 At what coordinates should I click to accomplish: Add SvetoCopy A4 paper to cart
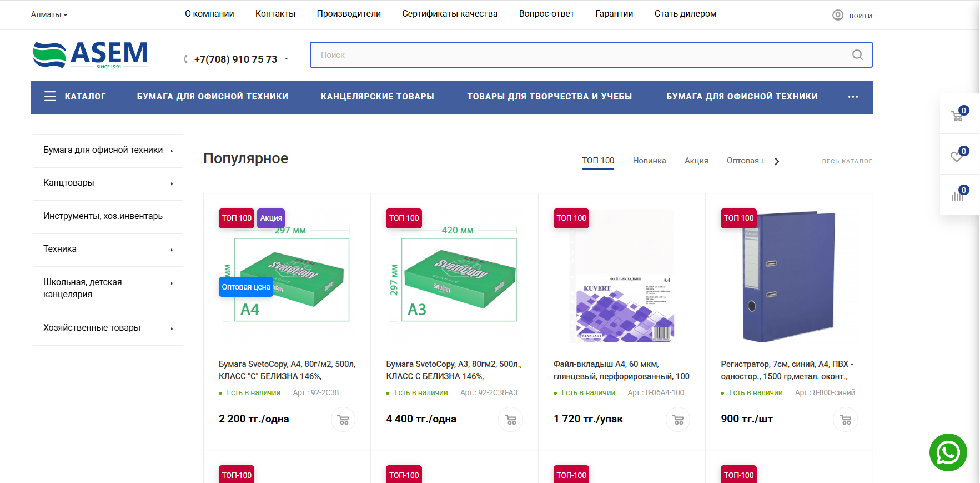click(343, 420)
